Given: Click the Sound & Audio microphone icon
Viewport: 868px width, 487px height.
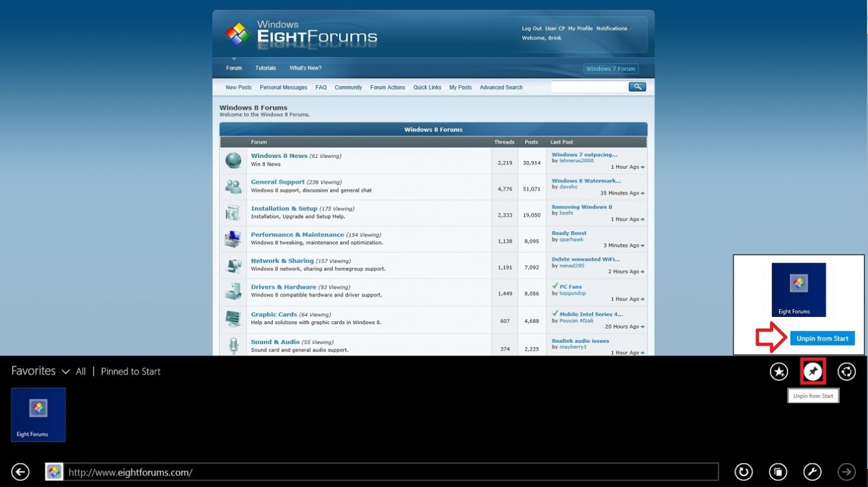Looking at the screenshot, I should [x=233, y=345].
